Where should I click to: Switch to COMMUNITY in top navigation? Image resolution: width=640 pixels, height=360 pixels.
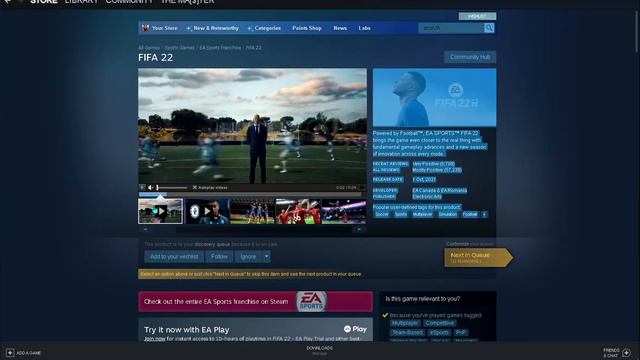tap(129, 2)
